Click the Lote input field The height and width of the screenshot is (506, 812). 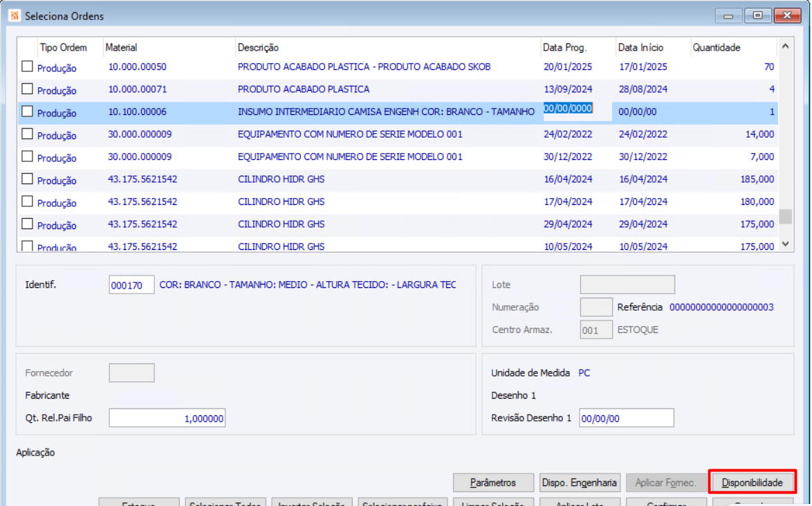pos(627,284)
